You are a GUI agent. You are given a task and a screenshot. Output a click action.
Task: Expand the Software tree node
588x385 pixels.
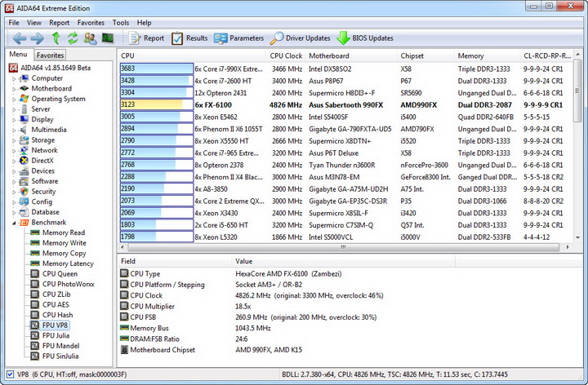14,182
